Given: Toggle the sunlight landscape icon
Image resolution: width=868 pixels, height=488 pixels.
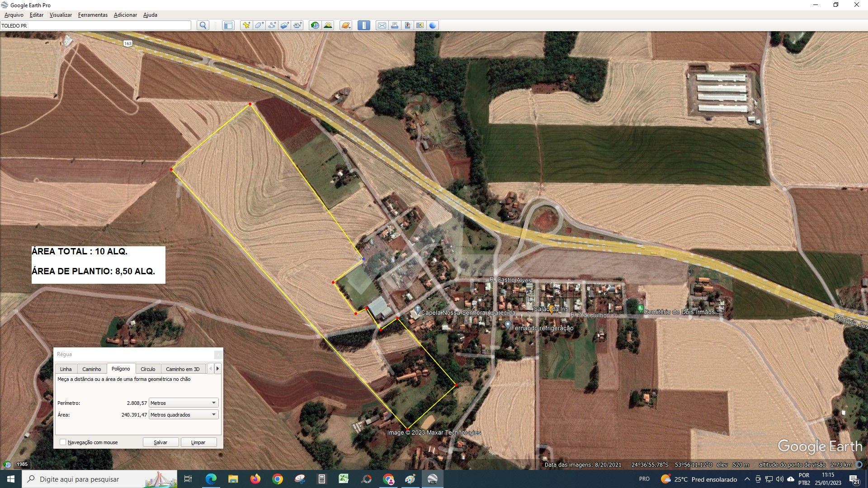Looking at the screenshot, I should [328, 25].
